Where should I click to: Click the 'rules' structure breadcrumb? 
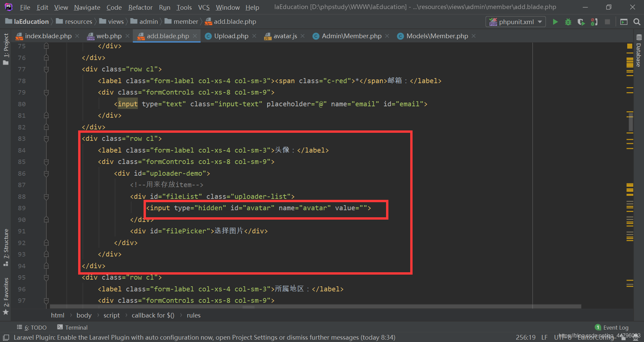pyautogui.click(x=194, y=316)
